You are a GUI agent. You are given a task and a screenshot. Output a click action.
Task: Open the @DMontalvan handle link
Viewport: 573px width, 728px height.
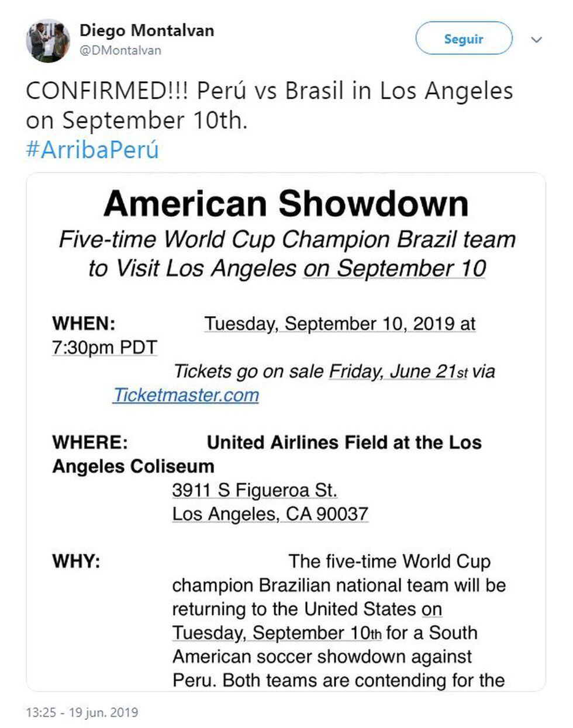[x=120, y=50]
